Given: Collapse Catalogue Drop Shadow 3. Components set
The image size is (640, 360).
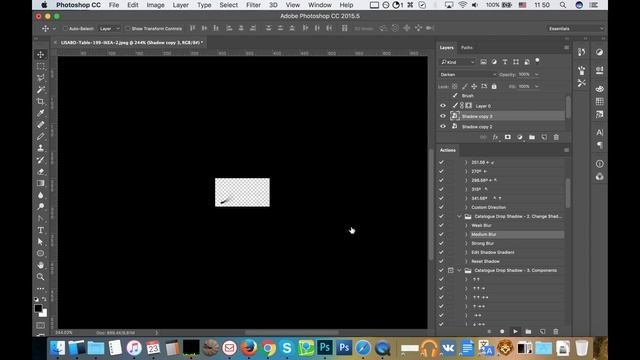Looking at the screenshot, I should [459, 270].
